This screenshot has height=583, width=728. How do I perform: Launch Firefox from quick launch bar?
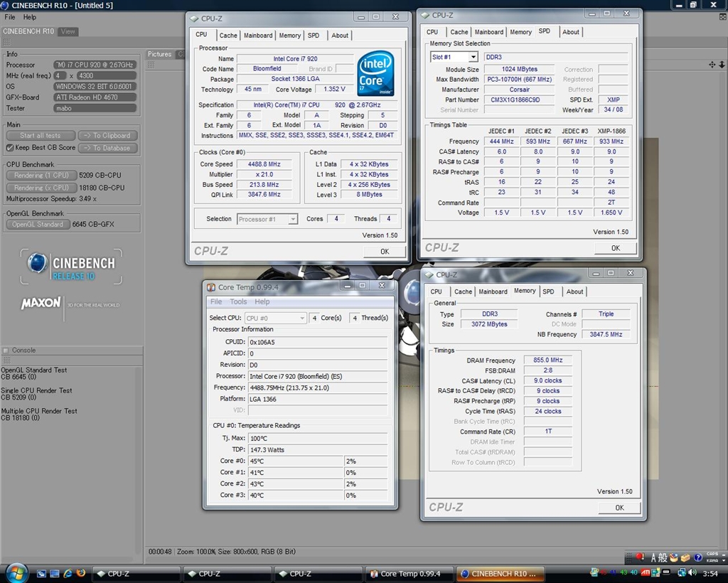(80, 573)
